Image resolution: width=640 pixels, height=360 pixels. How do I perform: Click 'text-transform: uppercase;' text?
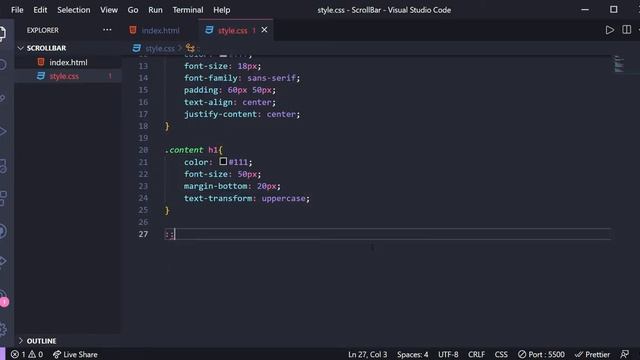(x=247, y=198)
